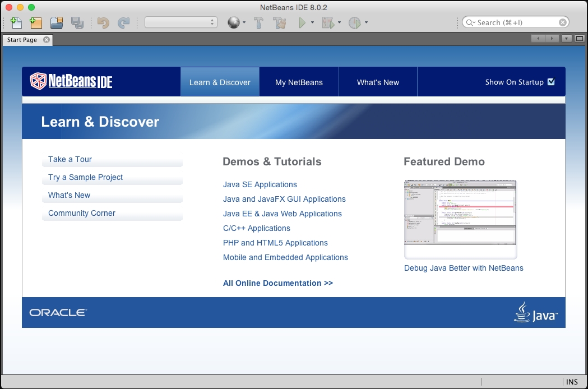Image resolution: width=588 pixels, height=389 pixels.
Task: Clean and Build using the hammer-and-broom icon
Action: coord(279,22)
